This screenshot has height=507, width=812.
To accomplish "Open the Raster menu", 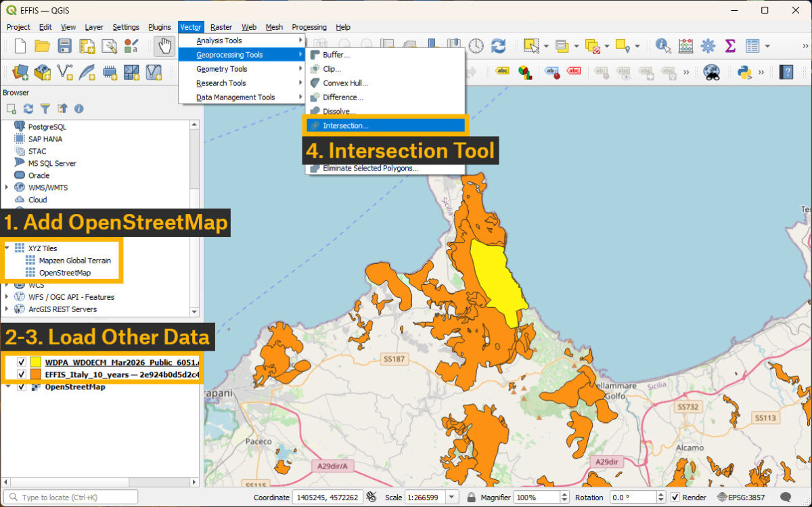I will pos(221,27).
